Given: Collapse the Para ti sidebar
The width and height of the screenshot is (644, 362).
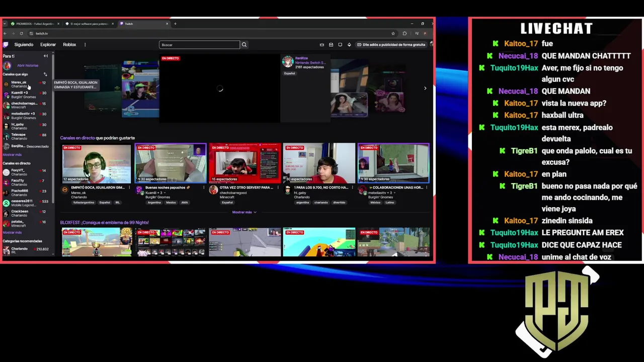Looking at the screenshot, I should (45, 56).
